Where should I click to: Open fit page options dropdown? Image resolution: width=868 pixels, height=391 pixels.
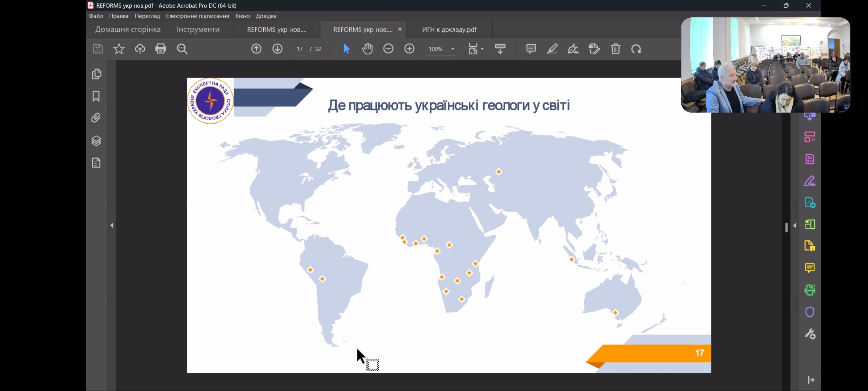482,49
